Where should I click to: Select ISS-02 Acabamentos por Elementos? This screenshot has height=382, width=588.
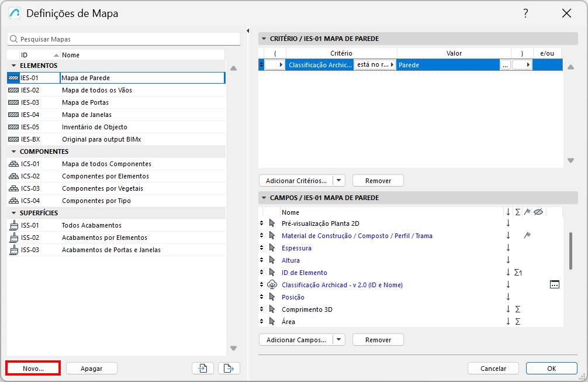click(116, 238)
